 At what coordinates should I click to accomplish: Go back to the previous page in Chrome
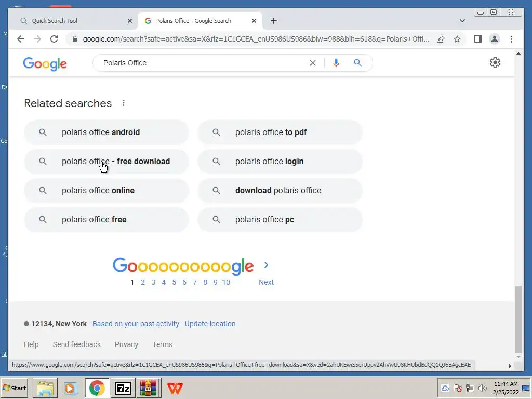pyautogui.click(x=21, y=39)
